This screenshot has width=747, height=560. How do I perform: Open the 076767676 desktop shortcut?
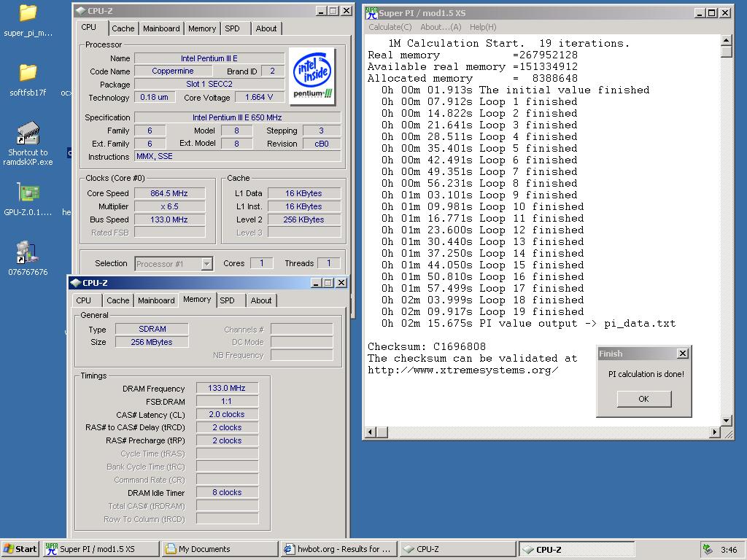pos(28,259)
